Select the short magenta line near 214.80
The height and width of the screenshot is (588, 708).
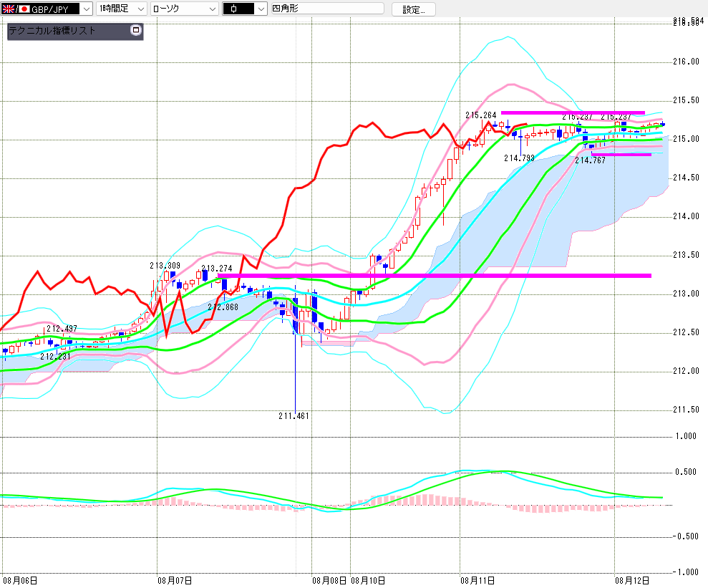[x=621, y=155]
